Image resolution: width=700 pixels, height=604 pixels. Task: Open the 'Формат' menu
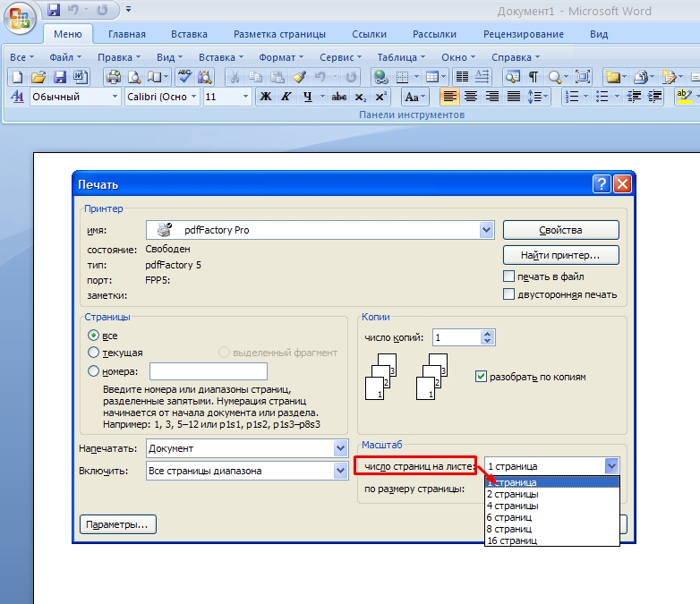pyautogui.click(x=281, y=57)
